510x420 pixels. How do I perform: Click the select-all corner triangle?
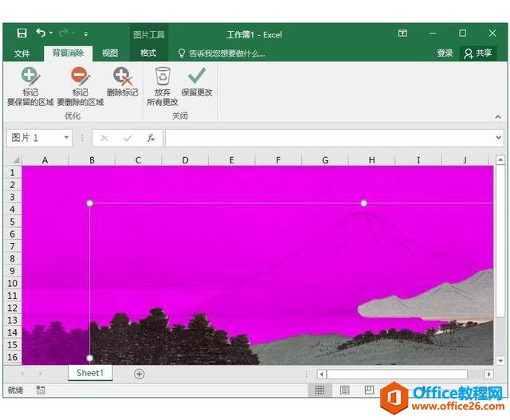16,159
